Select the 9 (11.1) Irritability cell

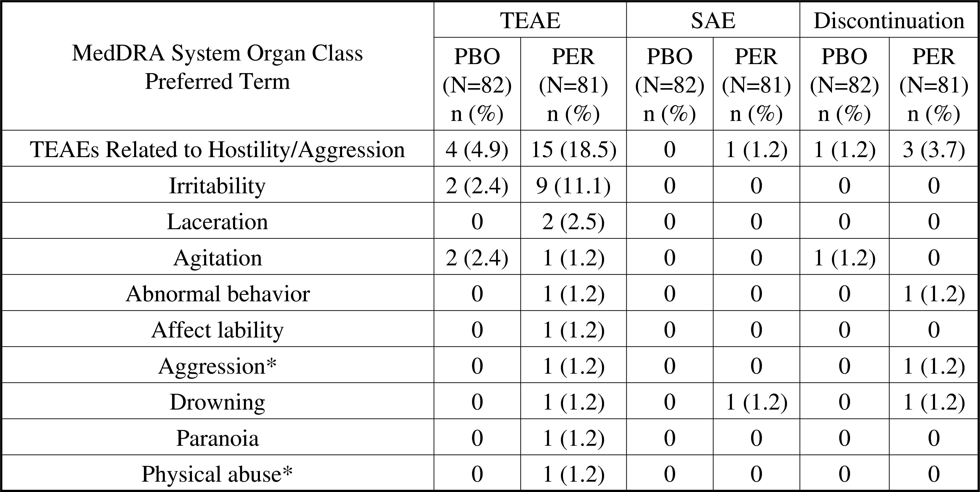573,186
